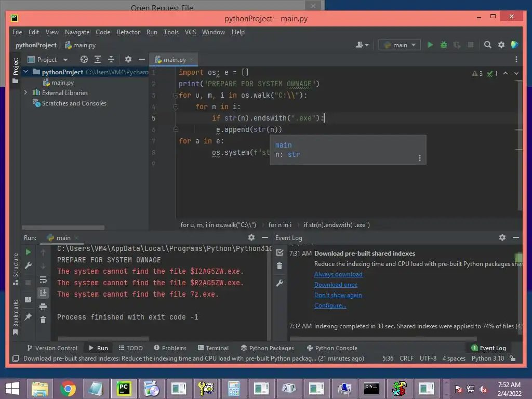This screenshot has height=399, width=532.
Task: Open the Windows Start button
Action: (12, 389)
